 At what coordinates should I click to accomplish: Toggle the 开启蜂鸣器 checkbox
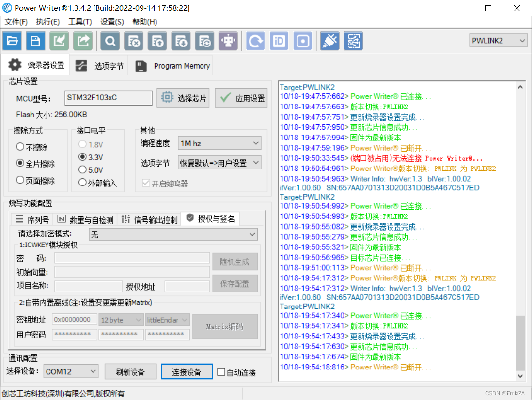click(146, 184)
